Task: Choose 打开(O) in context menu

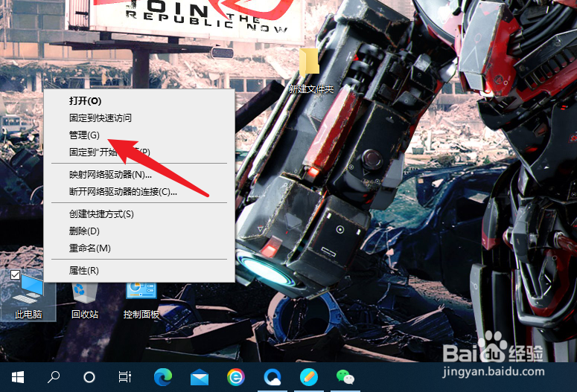Action: [x=139, y=100]
